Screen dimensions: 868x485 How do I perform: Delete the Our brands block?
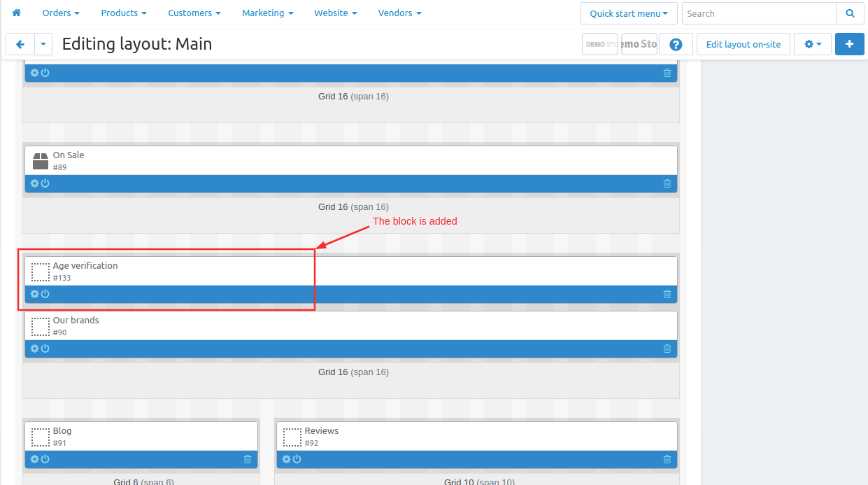tap(667, 349)
